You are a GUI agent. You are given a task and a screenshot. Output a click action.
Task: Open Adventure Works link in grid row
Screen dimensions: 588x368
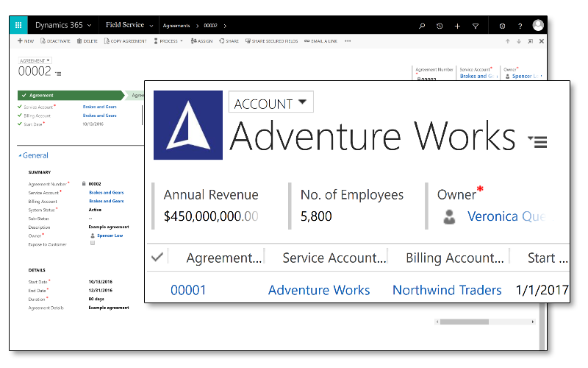pos(319,290)
